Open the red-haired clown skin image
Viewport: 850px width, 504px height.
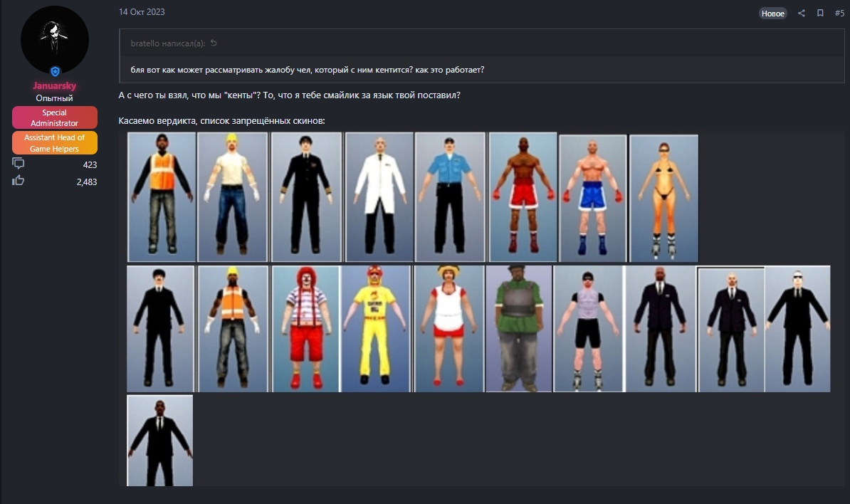305,329
